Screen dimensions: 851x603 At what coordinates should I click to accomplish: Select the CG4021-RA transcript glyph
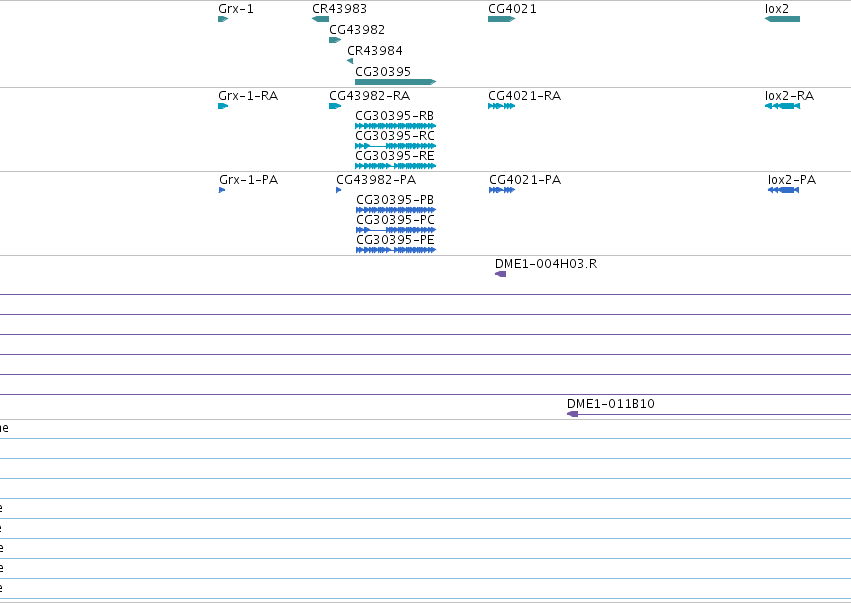click(x=501, y=106)
